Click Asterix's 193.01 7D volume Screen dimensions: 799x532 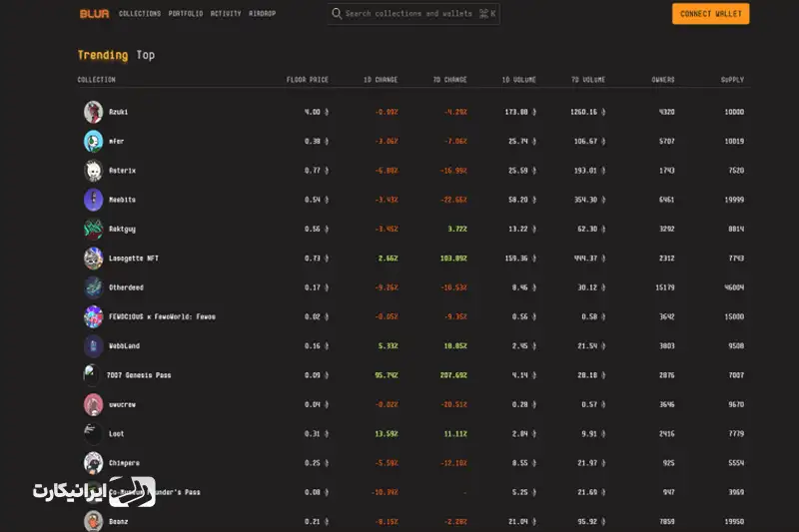point(590,171)
